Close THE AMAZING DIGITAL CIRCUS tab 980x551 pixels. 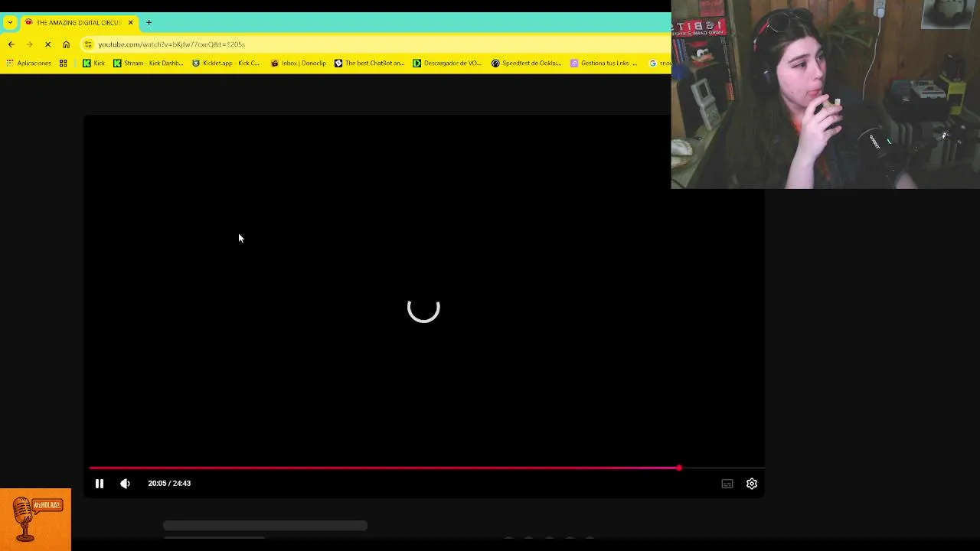pos(130,22)
